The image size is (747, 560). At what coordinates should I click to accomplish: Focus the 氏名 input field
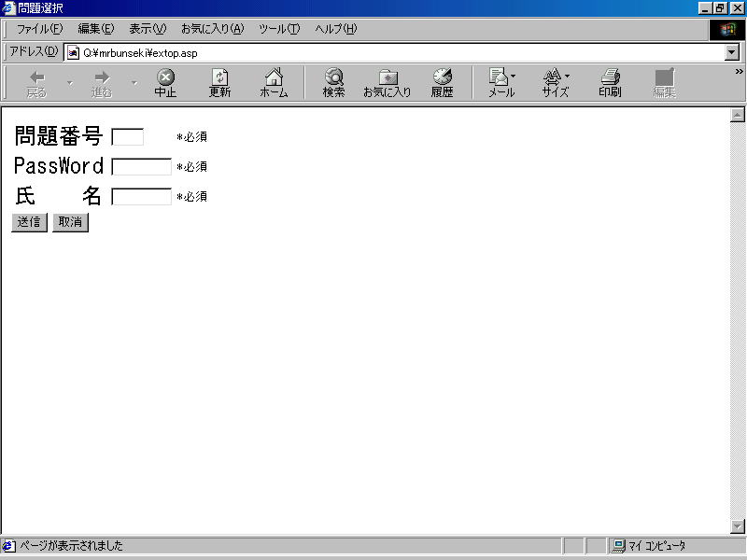point(142,197)
